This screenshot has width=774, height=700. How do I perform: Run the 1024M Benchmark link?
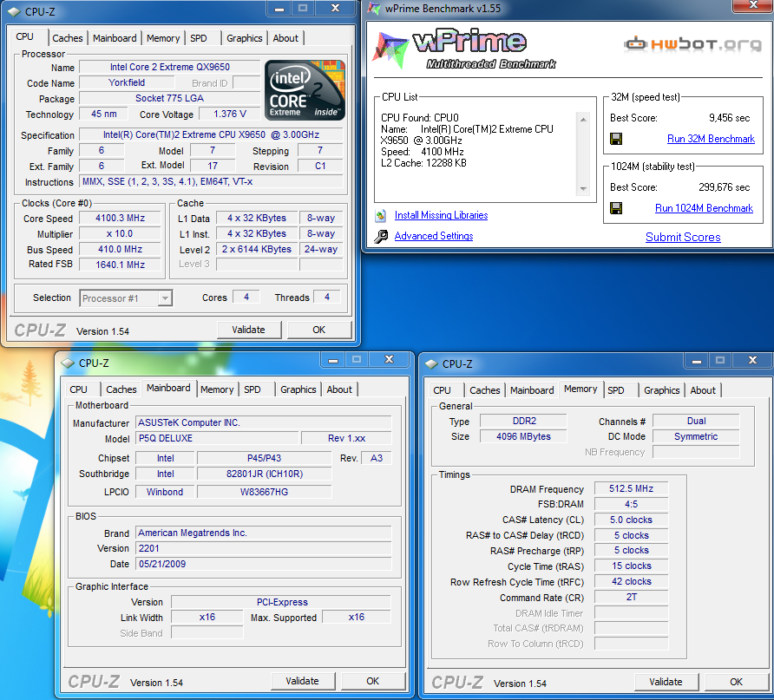point(704,208)
